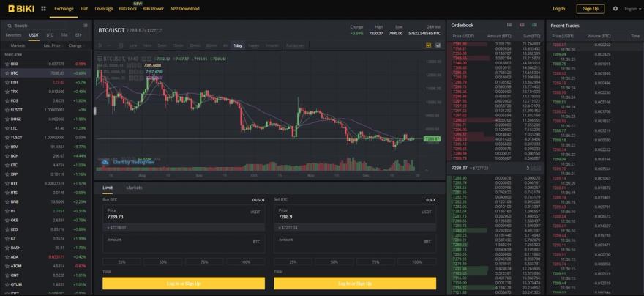Switch to TRX market tab
The width and height of the screenshot is (644, 296).
click(64, 35)
